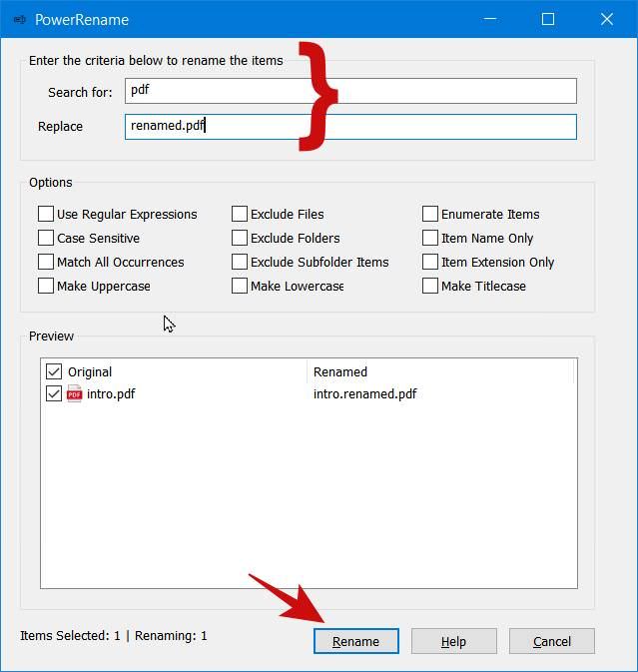
Task: Enable Exclude Folders option
Action: click(240, 238)
